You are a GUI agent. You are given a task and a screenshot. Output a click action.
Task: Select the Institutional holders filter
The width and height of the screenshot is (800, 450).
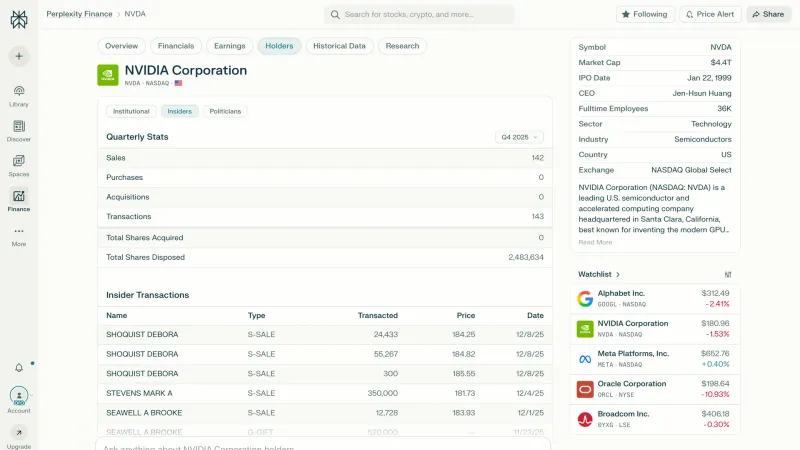(x=131, y=111)
